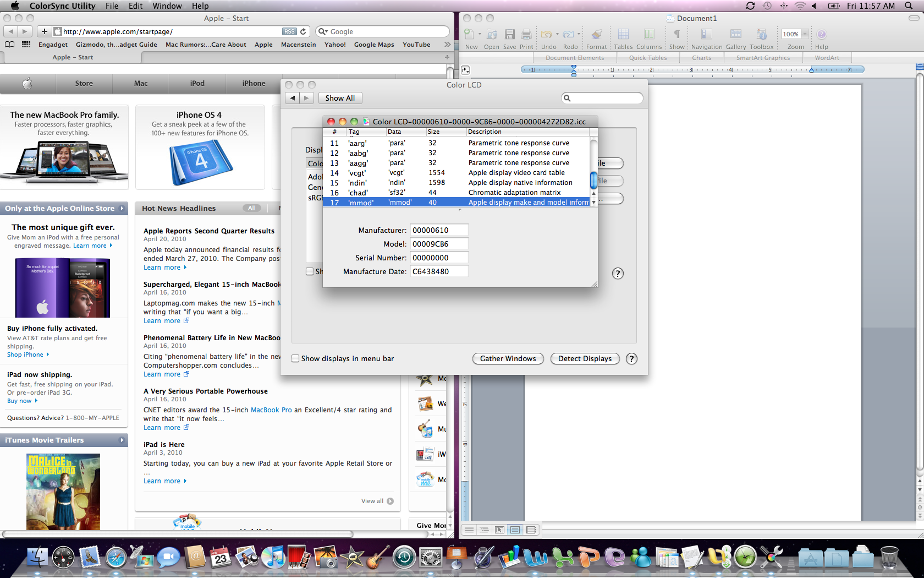924x578 pixels.
Task: Click the New document icon in Word
Action: pyautogui.click(x=469, y=34)
